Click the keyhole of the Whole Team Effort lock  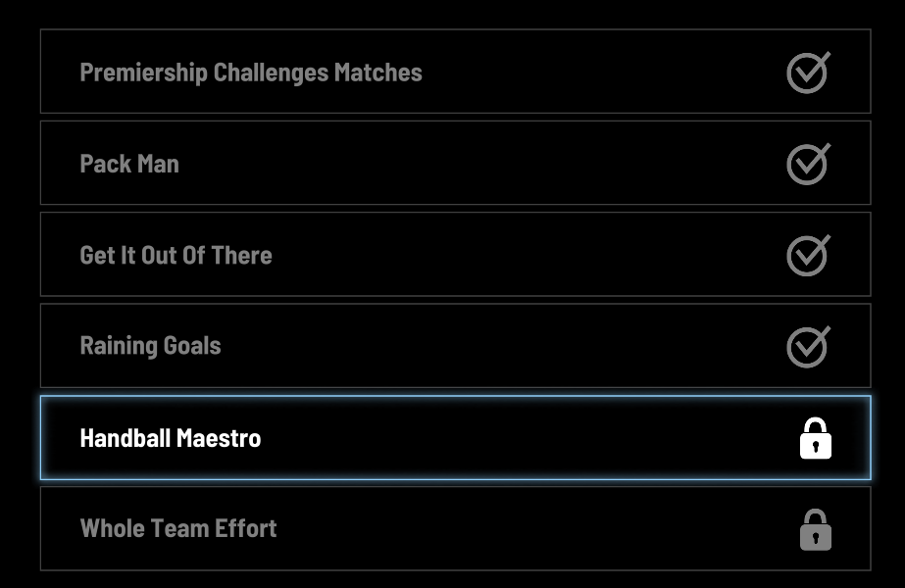816,538
